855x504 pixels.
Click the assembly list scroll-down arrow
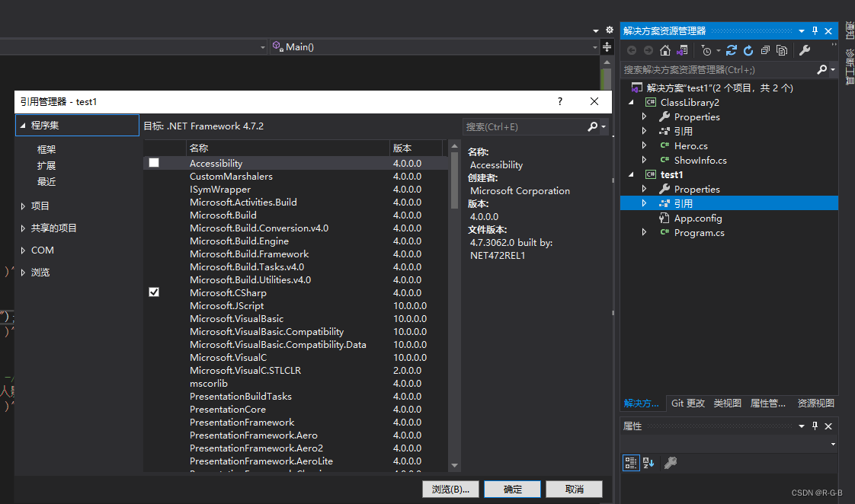454,466
